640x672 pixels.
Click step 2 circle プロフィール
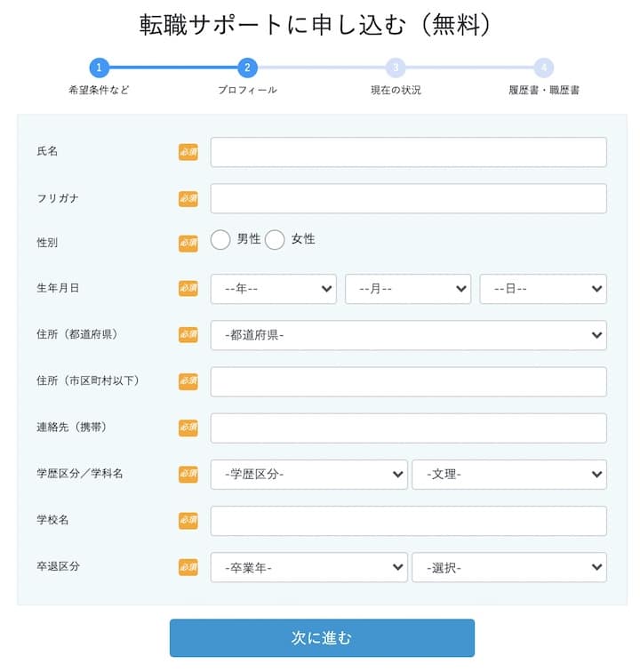pos(247,68)
